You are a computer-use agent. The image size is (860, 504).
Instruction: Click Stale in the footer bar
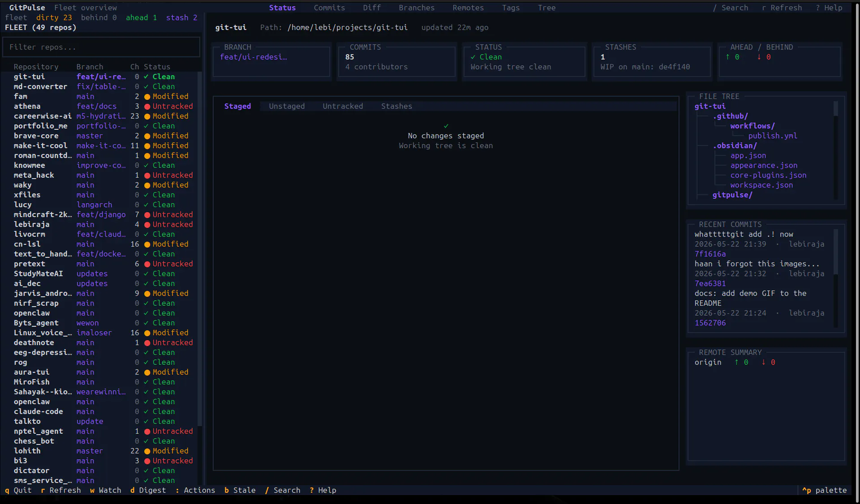point(240,490)
